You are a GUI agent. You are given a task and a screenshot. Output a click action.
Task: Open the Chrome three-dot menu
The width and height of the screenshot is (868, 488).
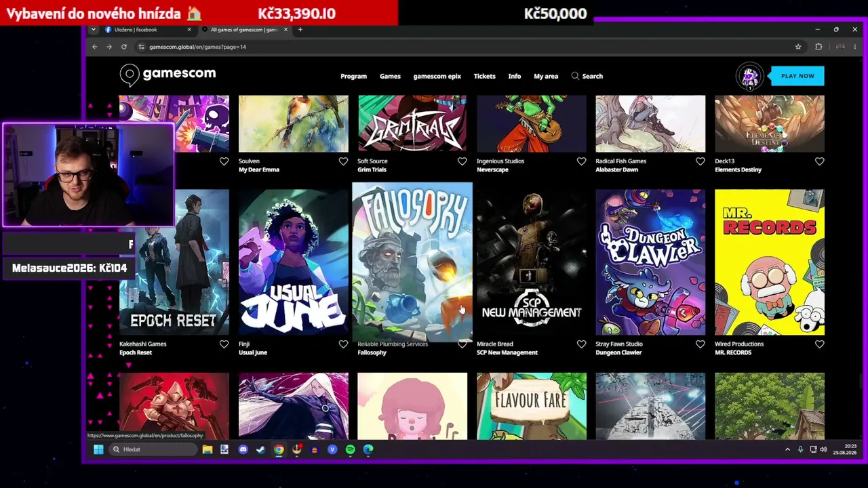854,47
